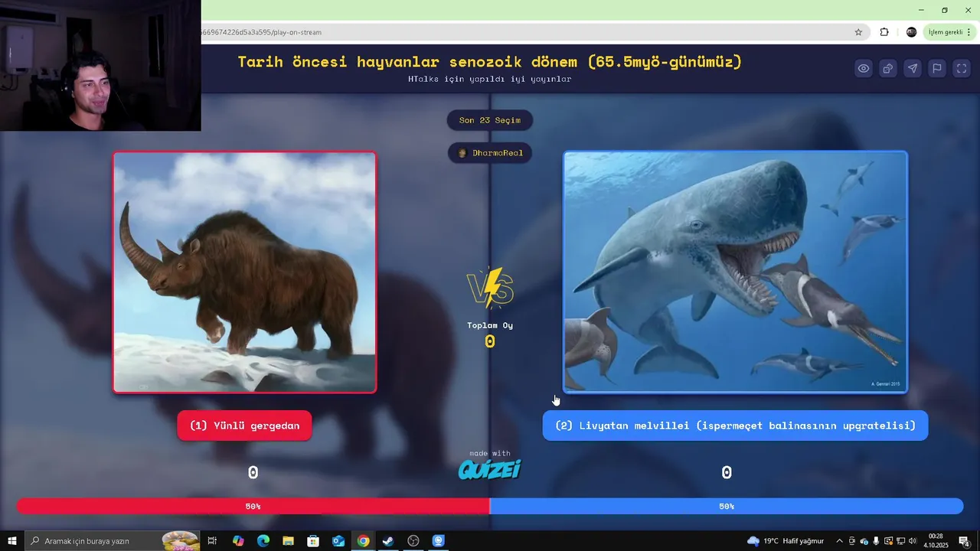This screenshot has width=980, height=551.
Task: Click the network tray icon
Action: [x=900, y=541]
